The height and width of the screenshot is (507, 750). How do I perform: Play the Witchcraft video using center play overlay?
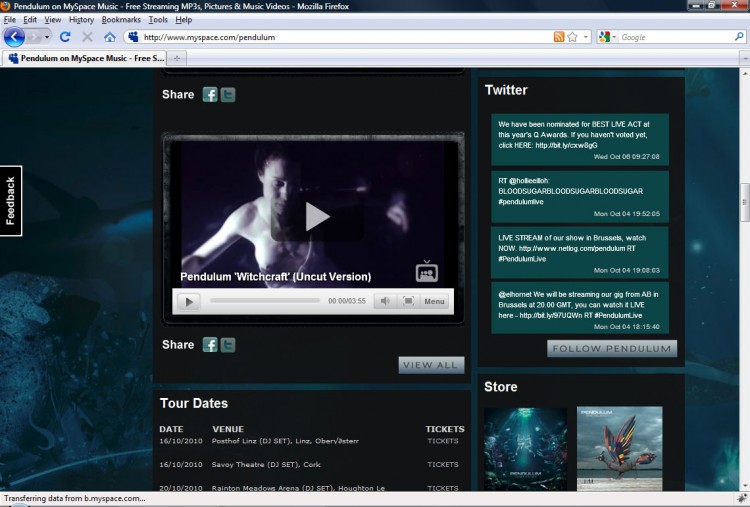tap(317, 217)
